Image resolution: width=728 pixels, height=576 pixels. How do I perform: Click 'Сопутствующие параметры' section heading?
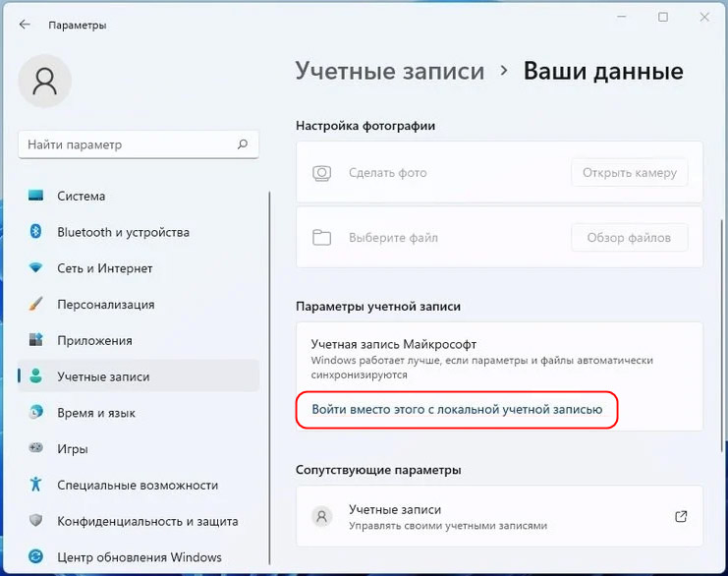tap(378, 470)
